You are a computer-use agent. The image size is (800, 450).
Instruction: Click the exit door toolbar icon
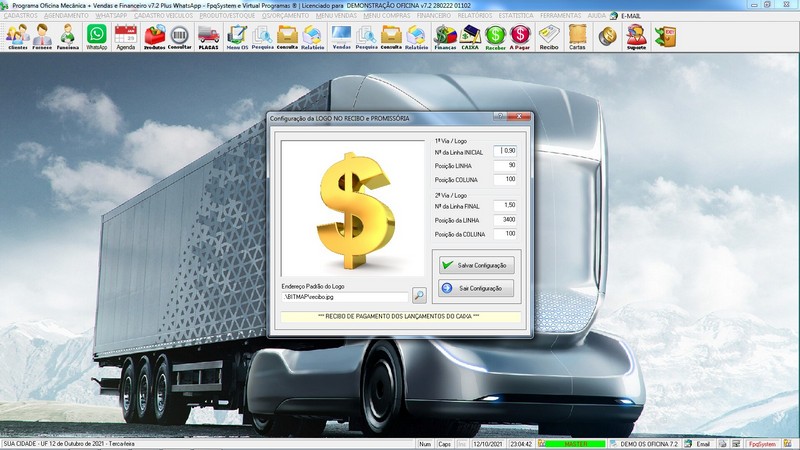click(x=665, y=37)
